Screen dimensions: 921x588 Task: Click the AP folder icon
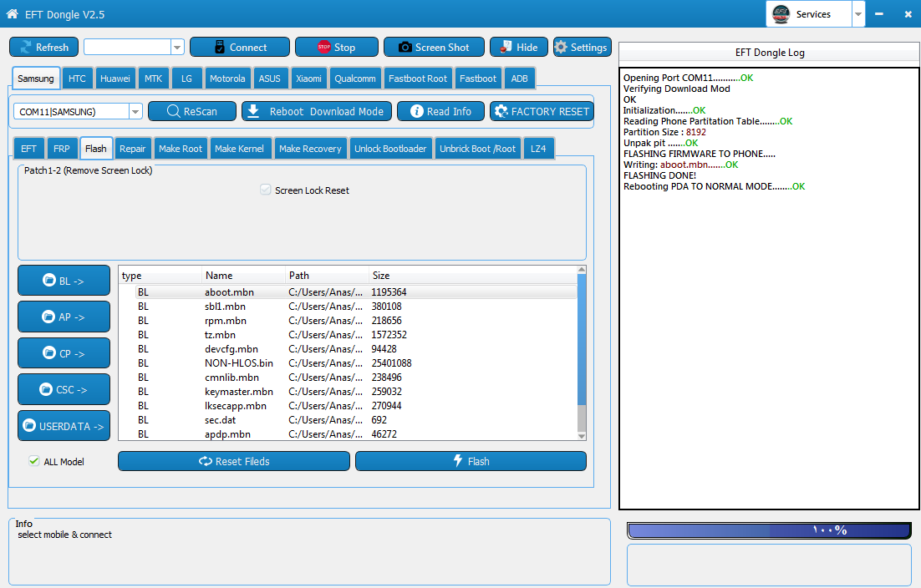coord(48,317)
